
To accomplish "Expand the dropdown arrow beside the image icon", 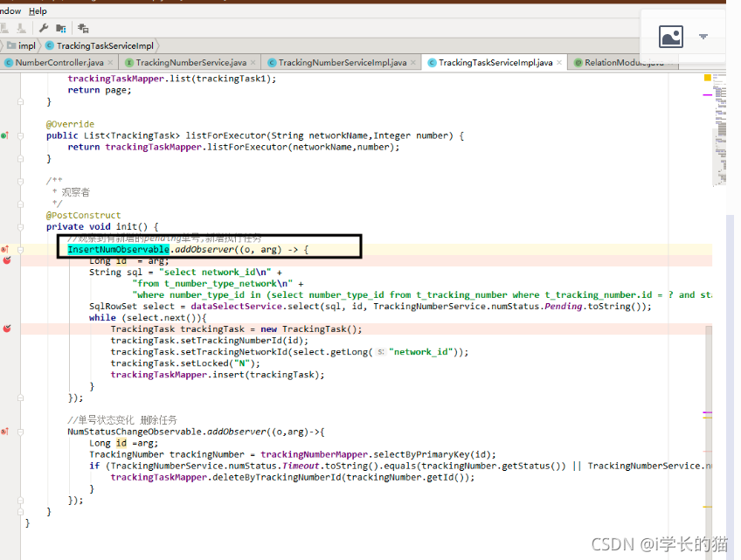I will 704,36.
